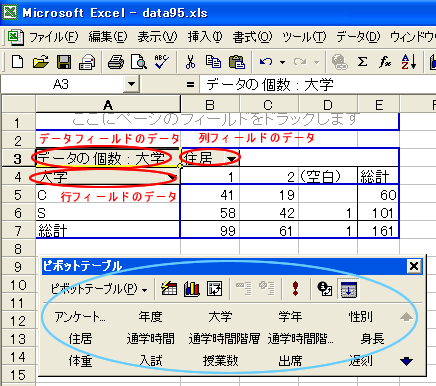The height and width of the screenshot is (386, 436).
Task: Open a file with folder icon
Action: [41, 62]
